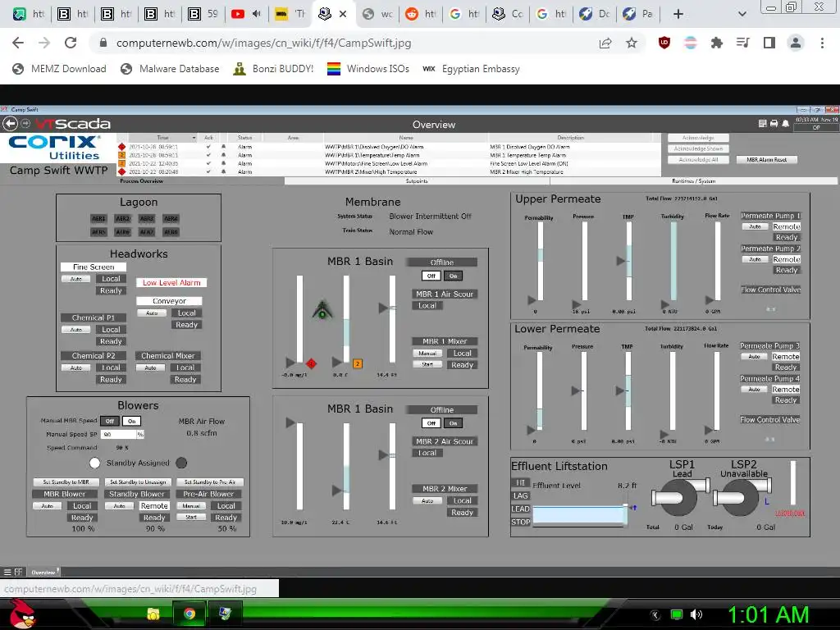The width and height of the screenshot is (840, 630).
Task: Select the green aerator icon in MBR 1 Basin
Action: (322, 309)
